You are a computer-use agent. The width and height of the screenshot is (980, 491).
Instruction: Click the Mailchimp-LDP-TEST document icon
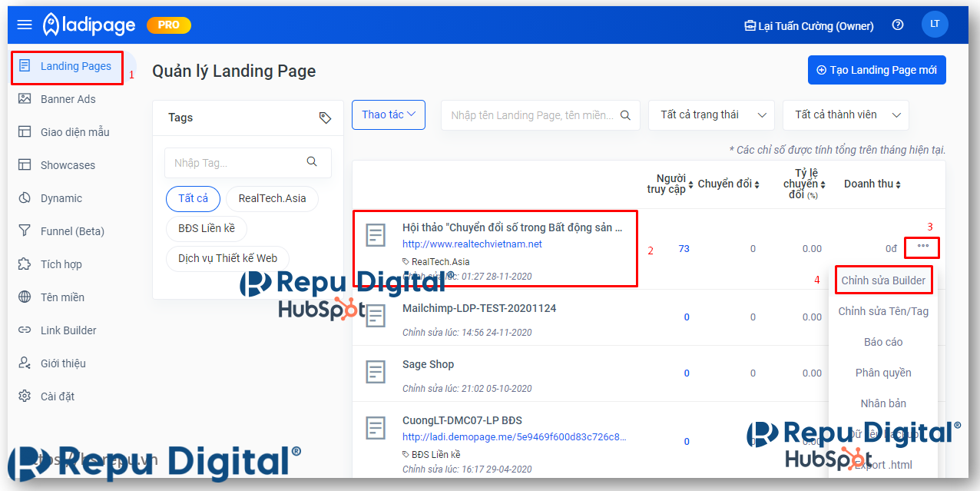tap(376, 316)
